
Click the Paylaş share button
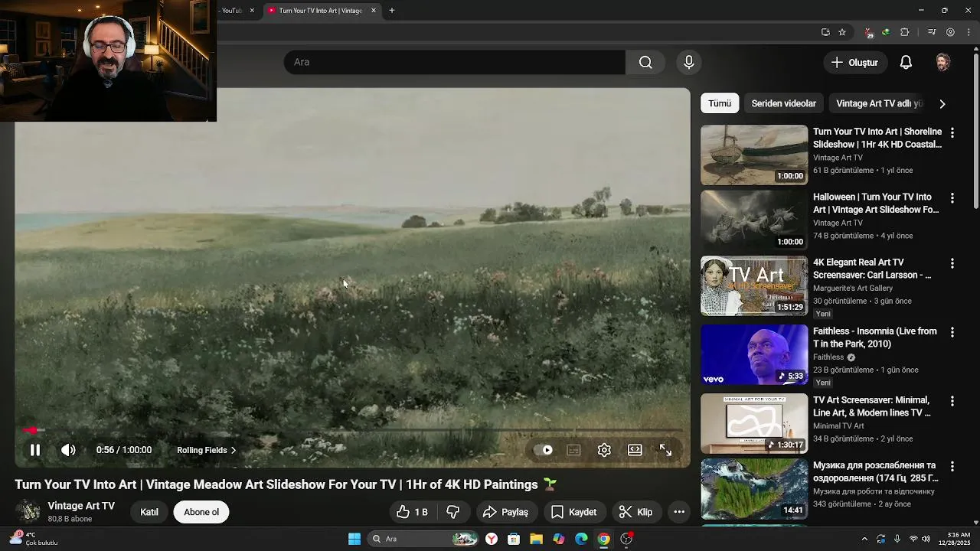506,512
